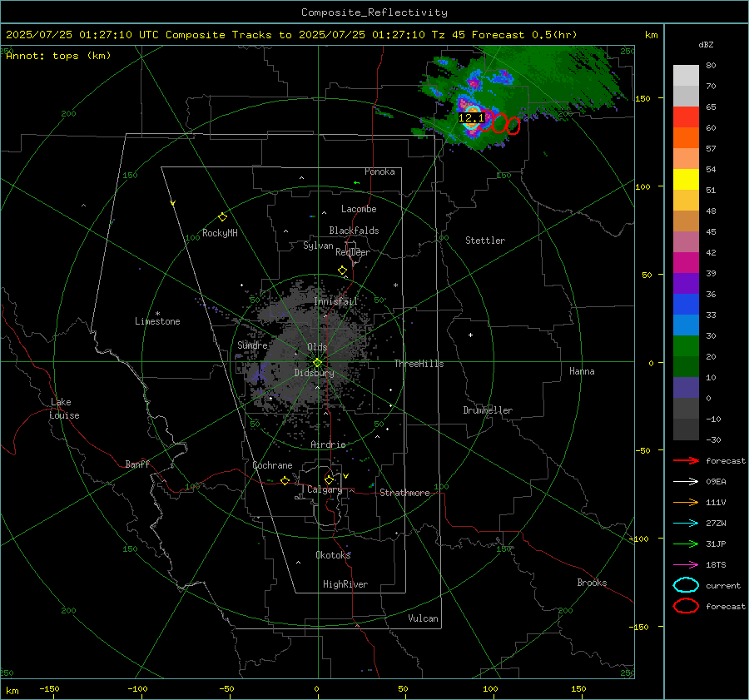Click the Sylvan label

pyautogui.click(x=318, y=246)
